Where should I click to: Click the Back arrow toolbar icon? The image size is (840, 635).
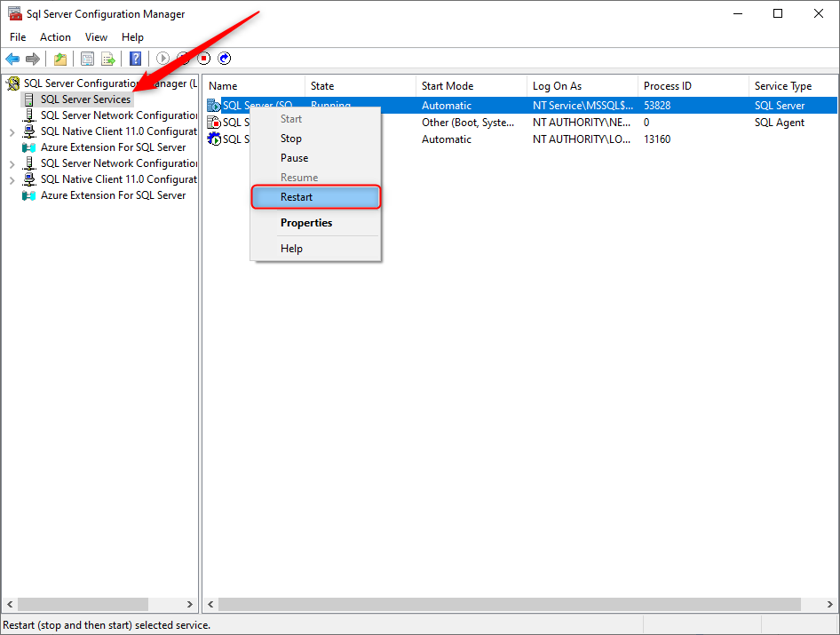click(x=12, y=59)
